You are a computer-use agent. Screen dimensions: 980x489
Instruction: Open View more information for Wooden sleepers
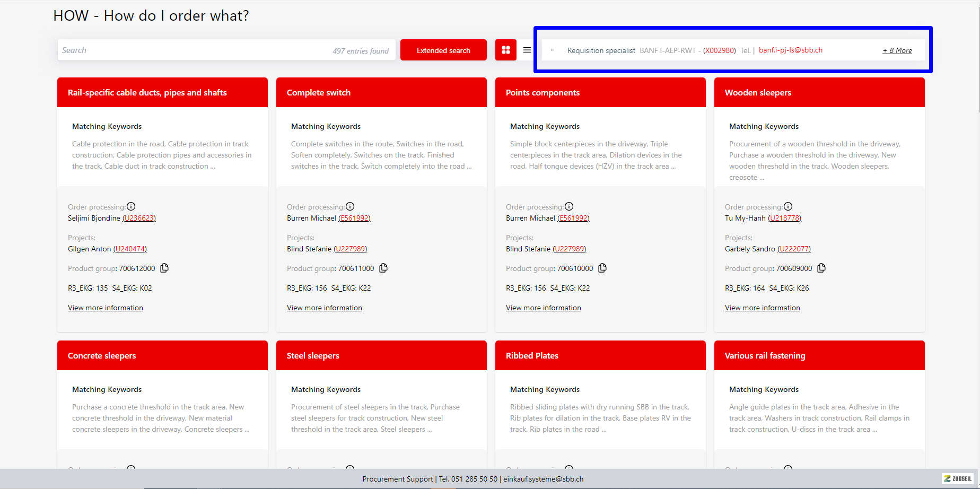pos(762,308)
